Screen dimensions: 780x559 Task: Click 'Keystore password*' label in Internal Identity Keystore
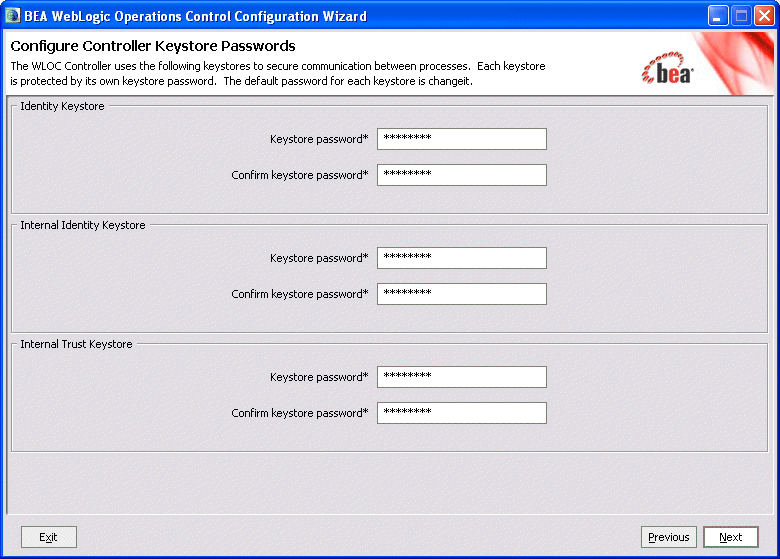319,258
